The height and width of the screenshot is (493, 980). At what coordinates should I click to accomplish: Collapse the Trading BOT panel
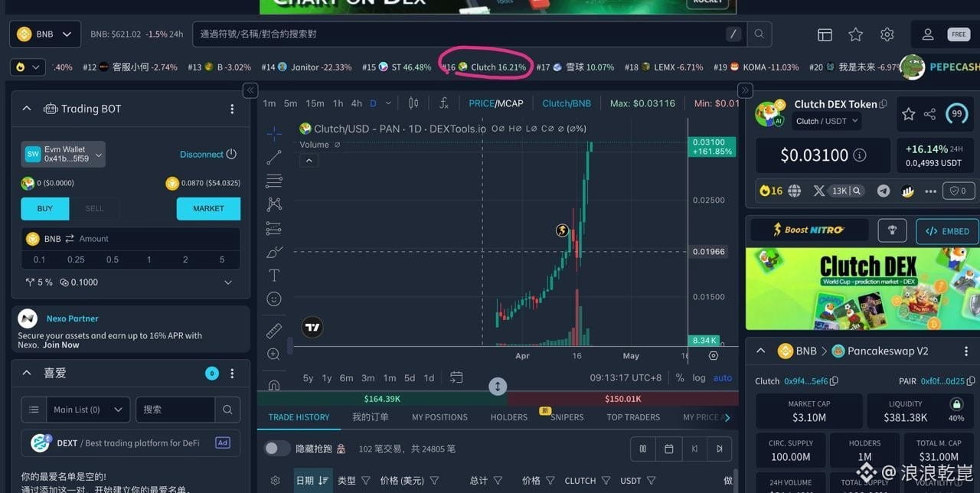pyautogui.click(x=27, y=109)
